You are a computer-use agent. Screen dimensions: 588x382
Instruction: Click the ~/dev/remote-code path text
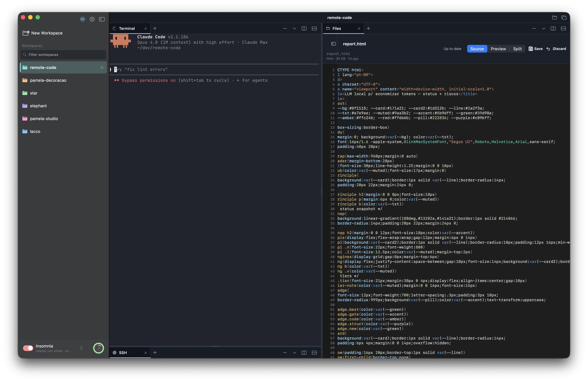(x=159, y=48)
